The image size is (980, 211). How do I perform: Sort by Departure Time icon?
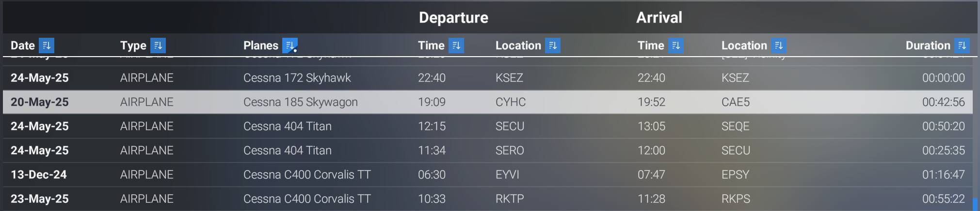pos(456,45)
